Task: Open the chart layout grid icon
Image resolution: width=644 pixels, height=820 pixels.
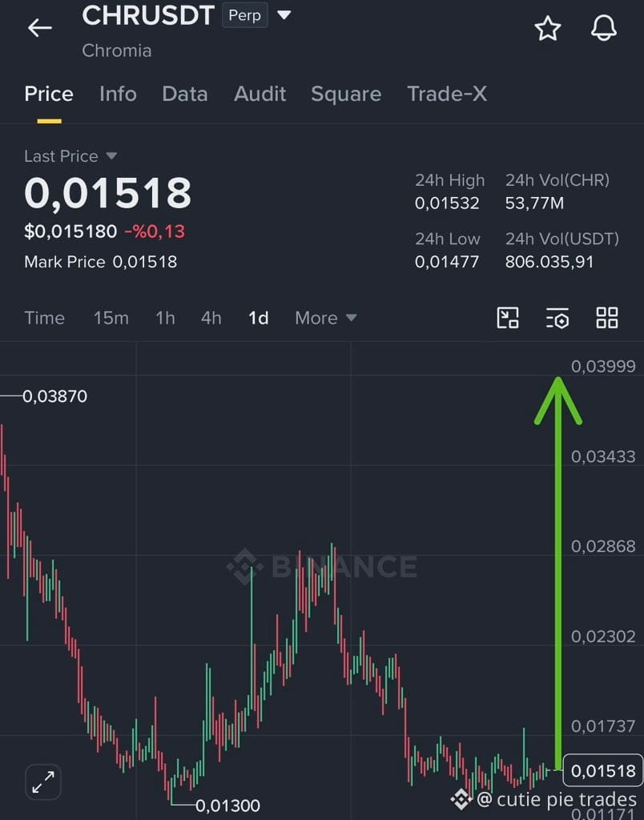Action: click(607, 317)
